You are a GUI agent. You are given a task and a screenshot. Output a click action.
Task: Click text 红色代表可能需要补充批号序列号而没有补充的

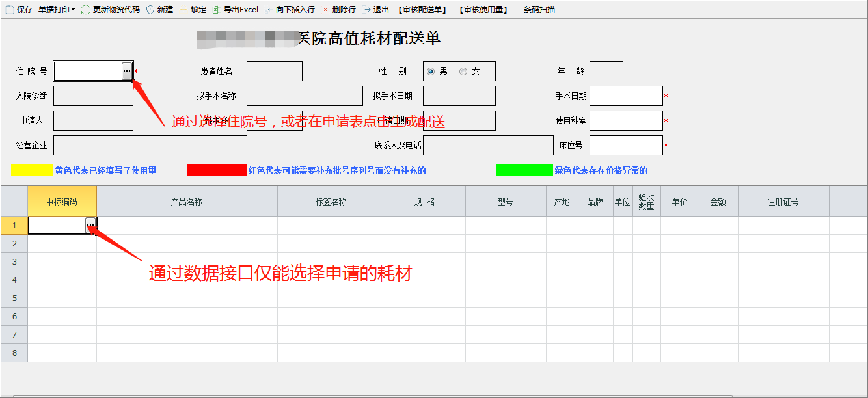pos(337,170)
